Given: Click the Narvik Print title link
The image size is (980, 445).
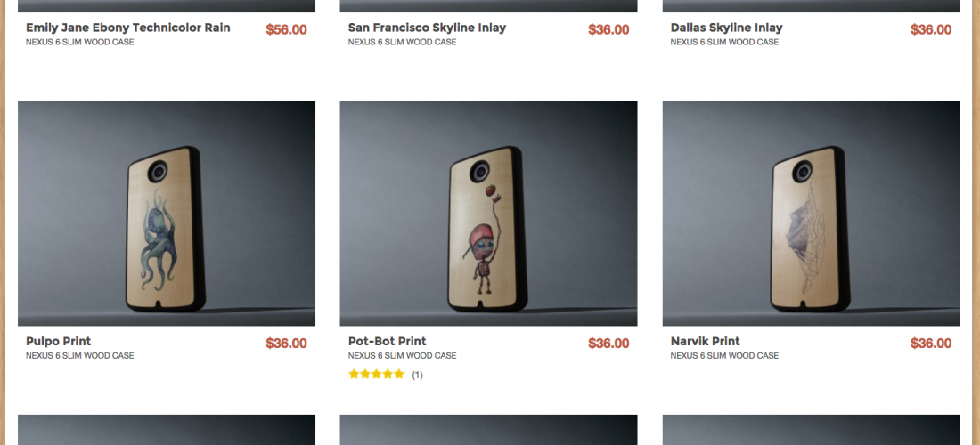Looking at the screenshot, I should [x=705, y=342].
